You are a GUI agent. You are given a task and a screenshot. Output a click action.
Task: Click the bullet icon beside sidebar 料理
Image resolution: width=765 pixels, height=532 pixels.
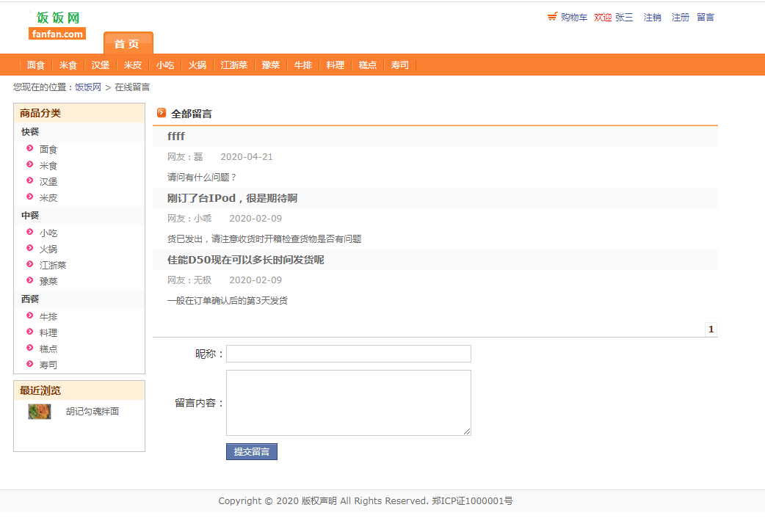point(30,332)
